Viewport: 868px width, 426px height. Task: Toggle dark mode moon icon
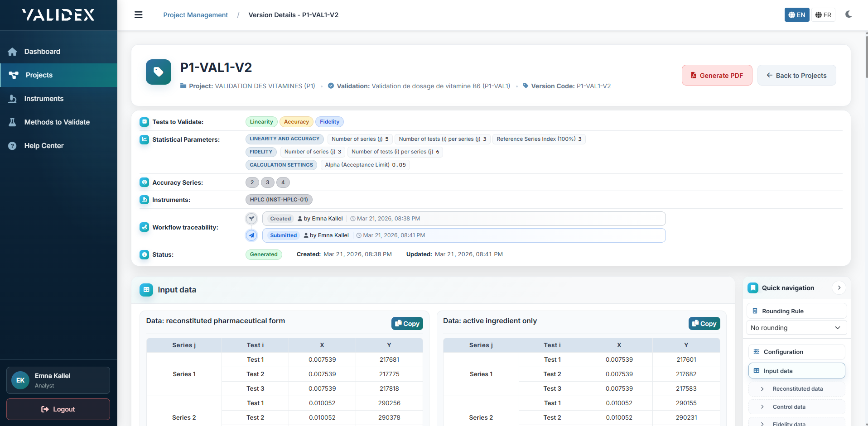(x=848, y=14)
